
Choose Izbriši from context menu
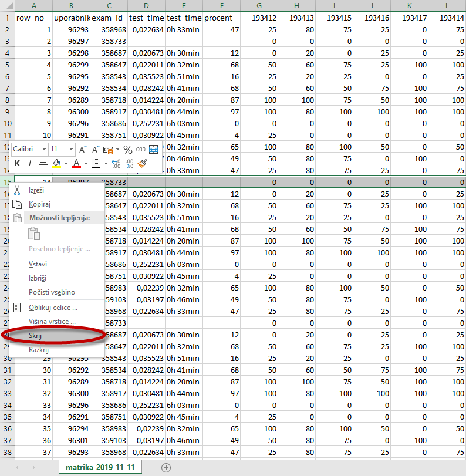click(57, 278)
